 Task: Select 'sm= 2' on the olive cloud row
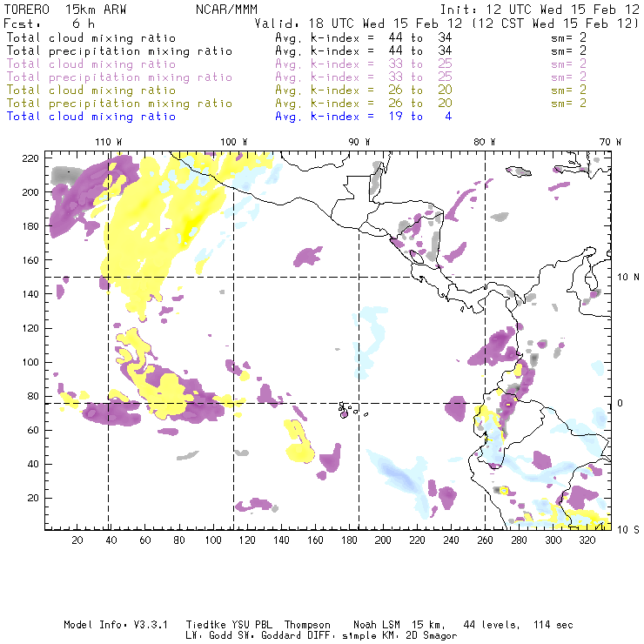(x=568, y=91)
